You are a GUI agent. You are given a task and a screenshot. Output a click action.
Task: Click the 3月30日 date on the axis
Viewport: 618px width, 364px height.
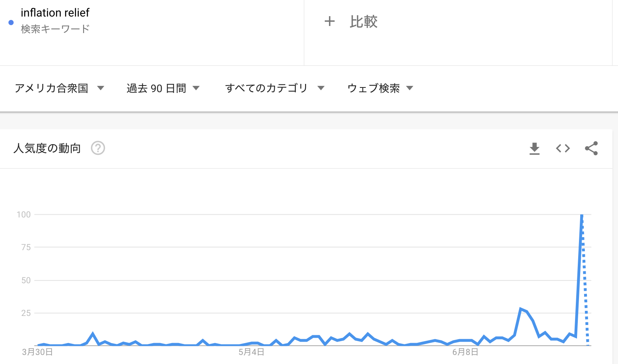(x=37, y=352)
